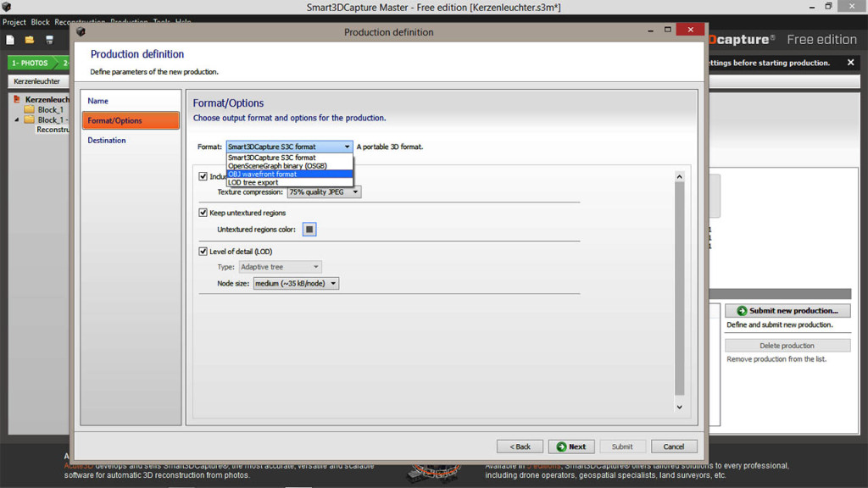Select the Format/Options step
The height and width of the screenshot is (488, 868).
131,120
